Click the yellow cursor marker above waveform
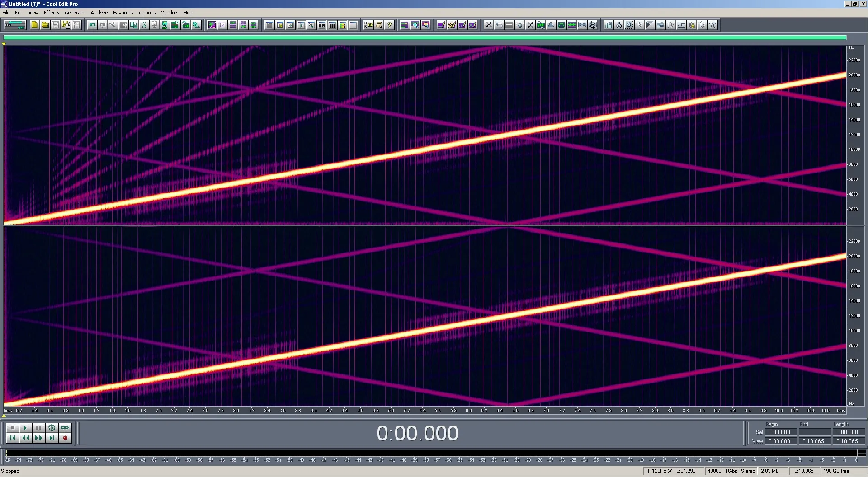This screenshot has height=477, width=868. (x=4, y=44)
